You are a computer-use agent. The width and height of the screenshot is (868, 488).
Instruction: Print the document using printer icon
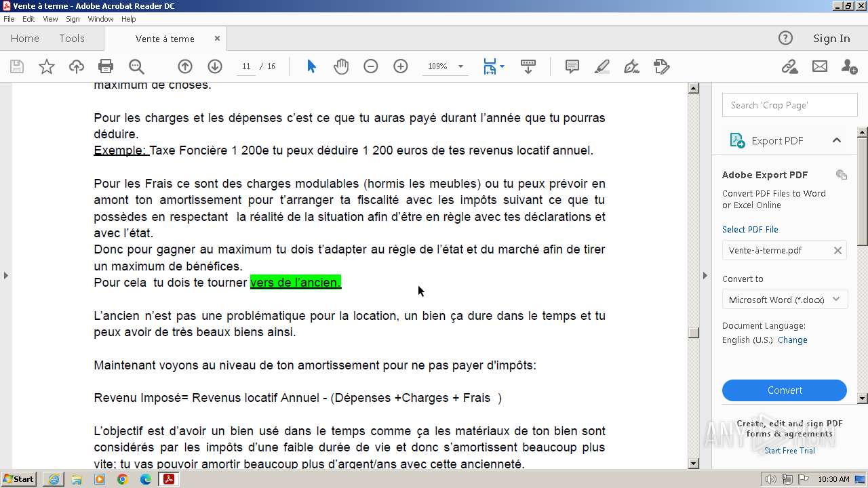106,66
